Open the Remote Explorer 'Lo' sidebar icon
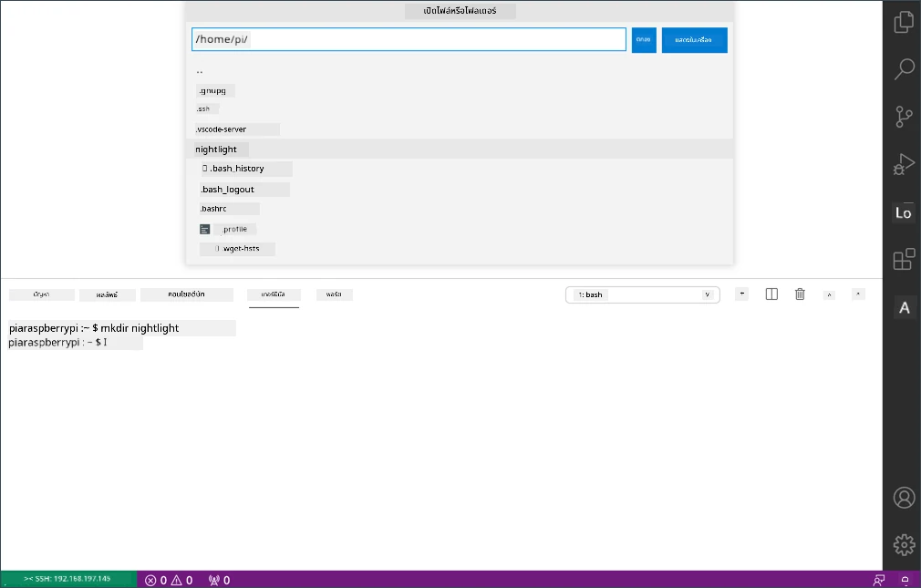 pyautogui.click(x=904, y=212)
